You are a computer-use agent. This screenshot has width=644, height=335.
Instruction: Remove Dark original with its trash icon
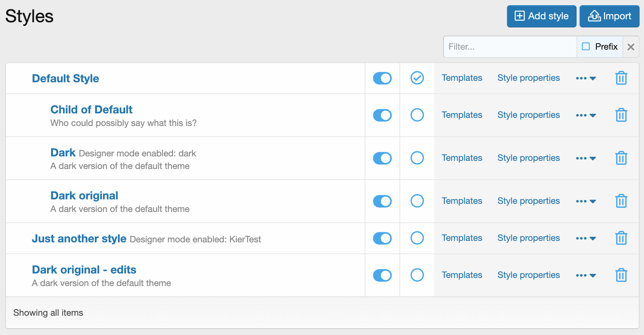click(x=621, y=201)
